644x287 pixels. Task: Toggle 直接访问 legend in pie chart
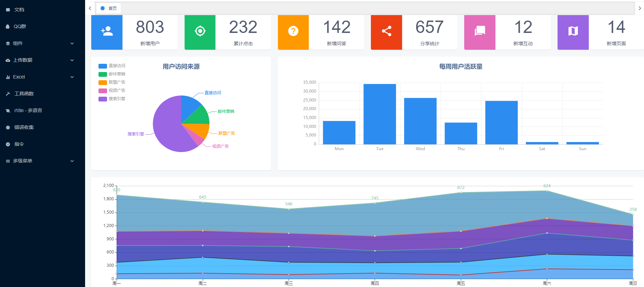[x=112, y=66]
